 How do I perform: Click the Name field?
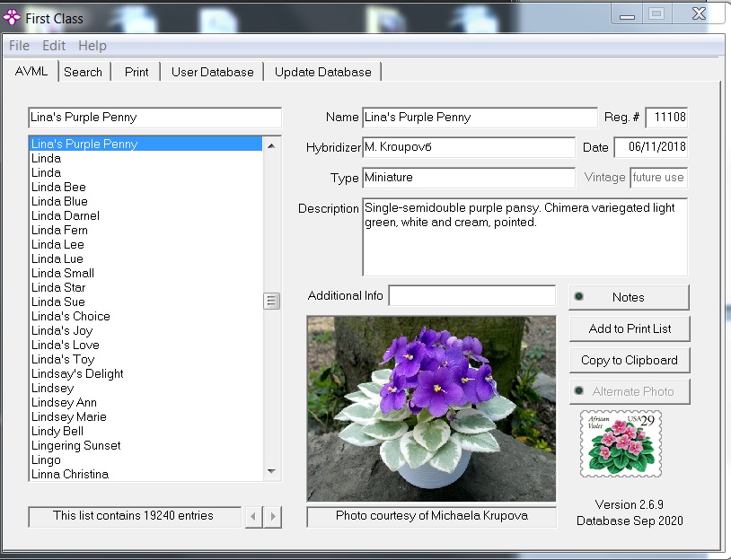[x=480, y=118]
